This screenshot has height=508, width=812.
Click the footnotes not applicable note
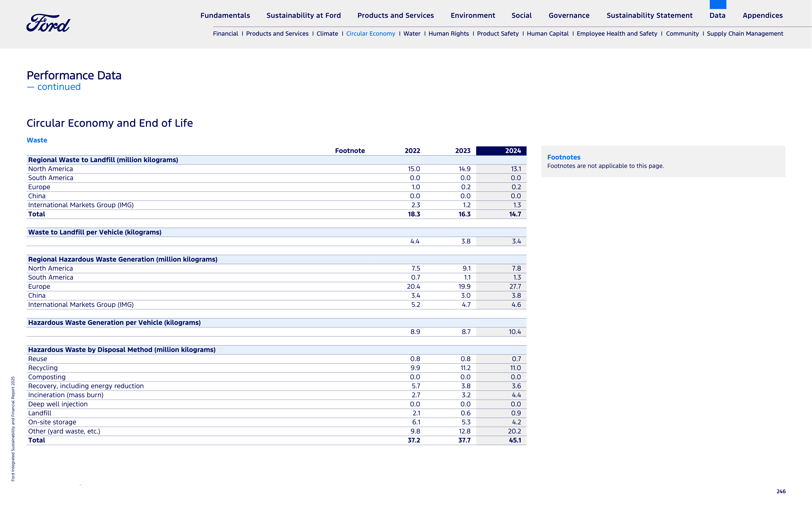tap(605, 166)
